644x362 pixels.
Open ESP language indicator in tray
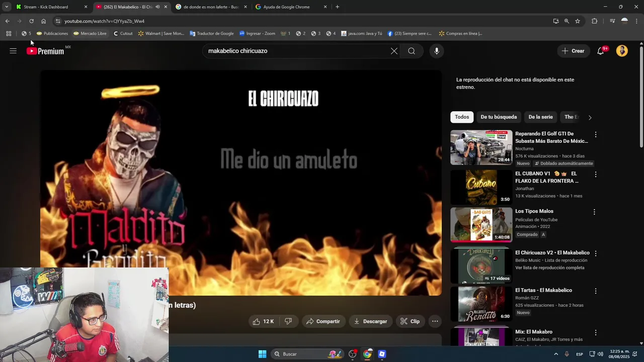pyautogui.click(x=580, y=354)
